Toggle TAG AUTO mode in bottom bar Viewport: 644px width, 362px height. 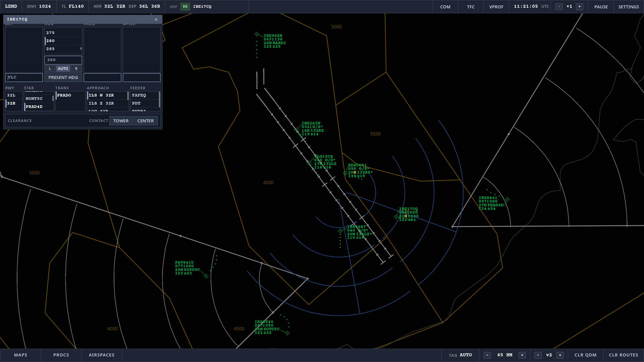[x=461, y=355]
